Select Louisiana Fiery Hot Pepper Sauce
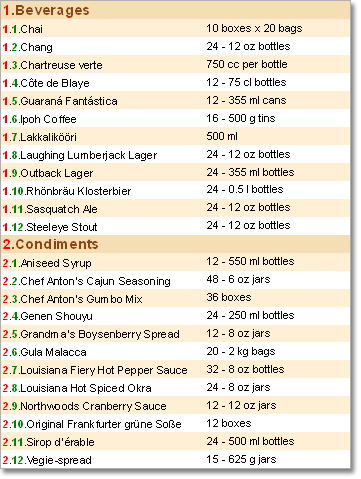Screen dimensions: 361x479 [x=176, y=370]
